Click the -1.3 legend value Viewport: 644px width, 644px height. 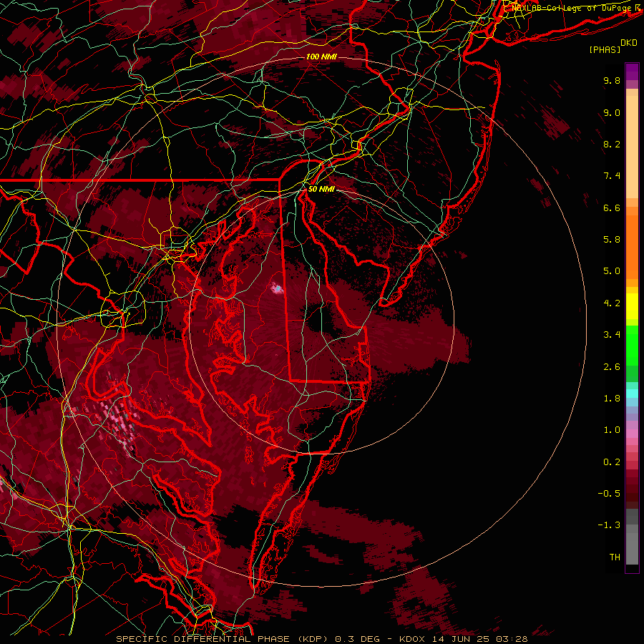[609, 526]
